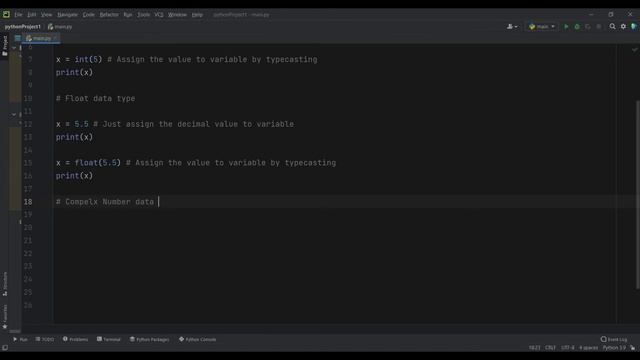Open the TODO tool window
The image size is (640, 360).
pyautogui.click(x=45, y=339)
